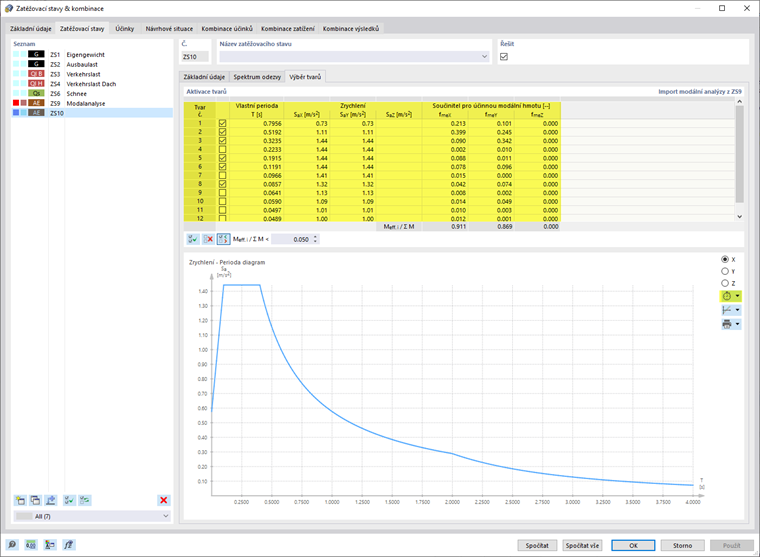Viewport: 760px width, 557px height.
Task: Click Import modální analýzy z ZS9 link
Action: [x=699, y=92]
